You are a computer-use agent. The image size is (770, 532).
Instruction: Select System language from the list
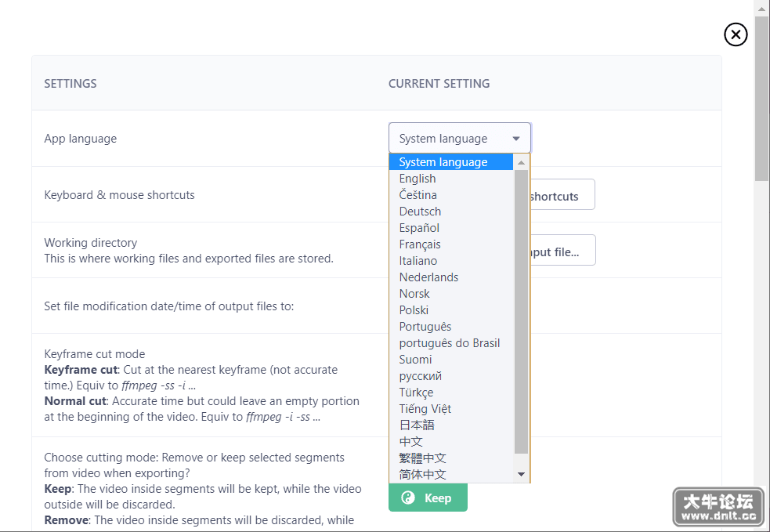pyautogui.click(x=451, y=162)
